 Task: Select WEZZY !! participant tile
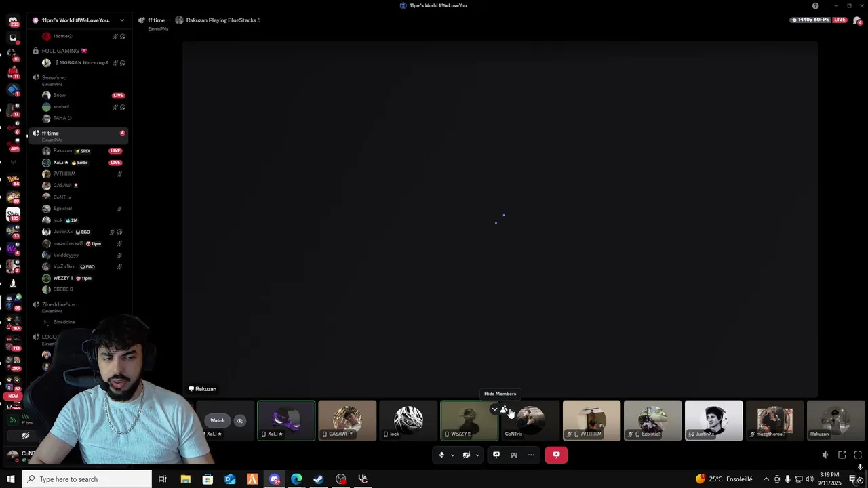[469, 421]
